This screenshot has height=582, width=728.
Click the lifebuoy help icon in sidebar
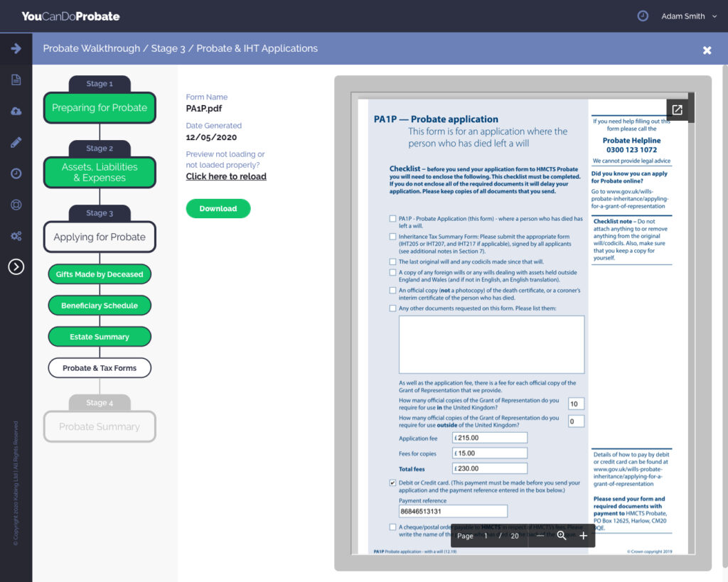16,205
